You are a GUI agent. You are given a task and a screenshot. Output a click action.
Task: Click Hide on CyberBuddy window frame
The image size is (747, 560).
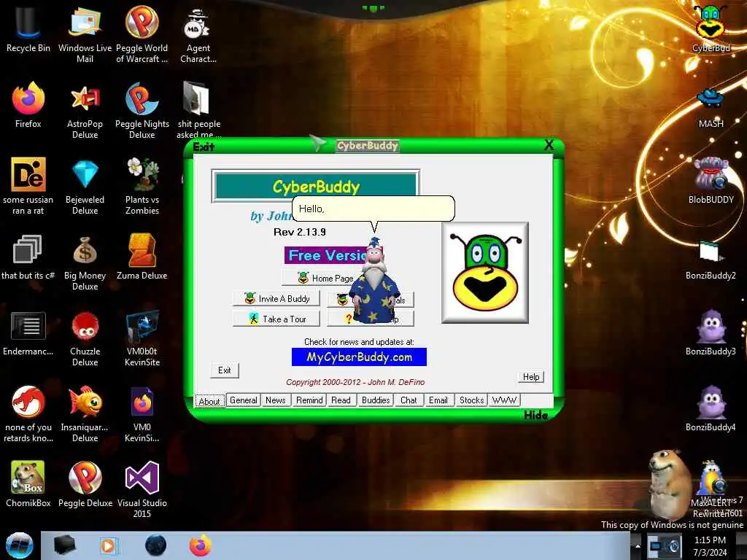[x=535, y=415]
